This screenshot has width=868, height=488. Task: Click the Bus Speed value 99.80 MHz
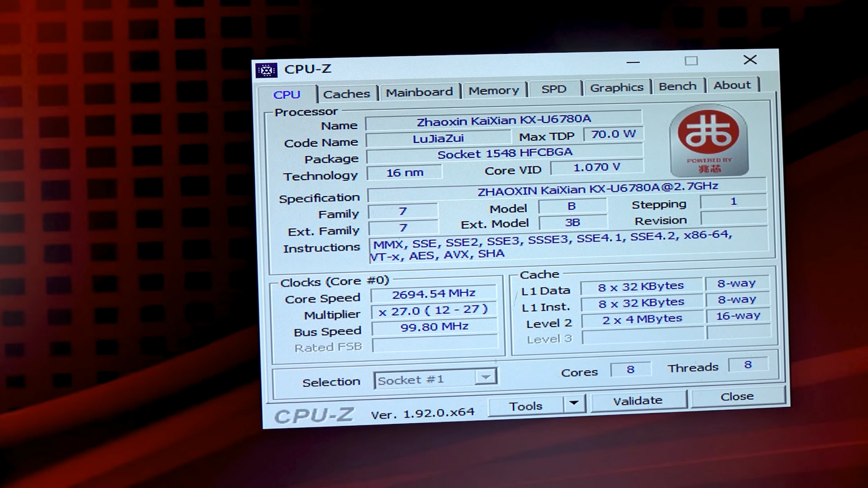pos(434,327)
